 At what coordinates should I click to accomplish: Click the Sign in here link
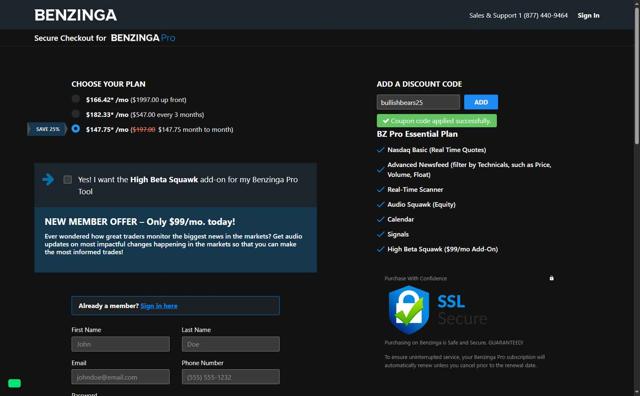coord(159,306)
